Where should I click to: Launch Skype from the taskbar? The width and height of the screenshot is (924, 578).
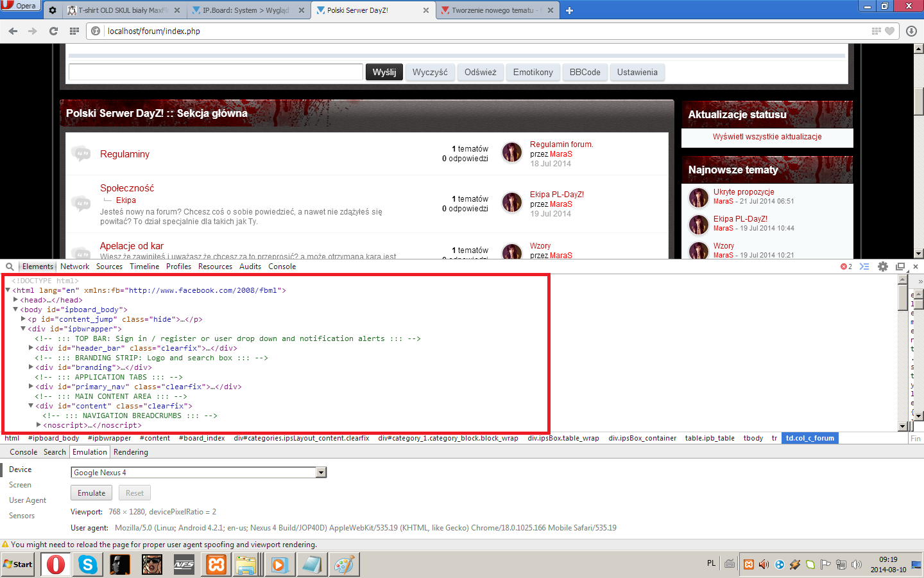coord(87,565)
